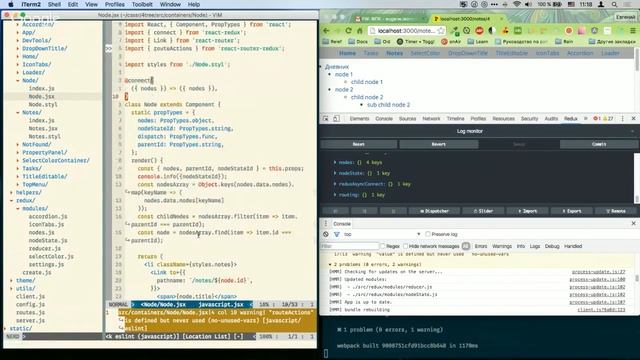
Task: Collapse the Node/ folder in NERDTree
Action: (18, 80)
